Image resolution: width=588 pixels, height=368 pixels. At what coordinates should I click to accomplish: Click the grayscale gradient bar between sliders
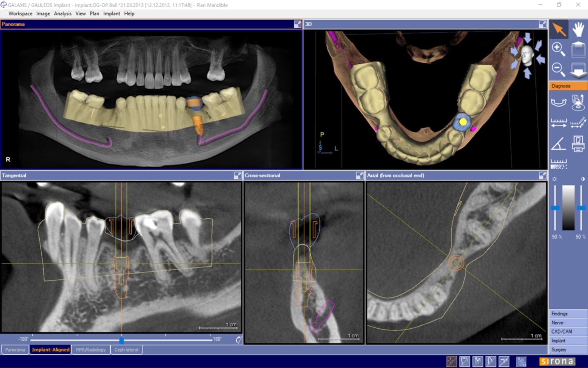tap(568, 208)
